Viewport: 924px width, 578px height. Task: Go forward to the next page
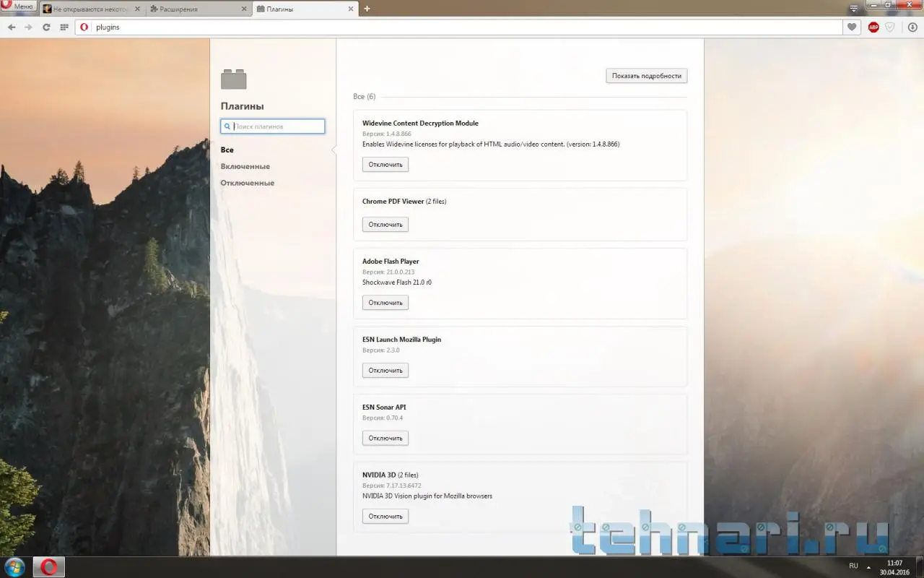29,27
